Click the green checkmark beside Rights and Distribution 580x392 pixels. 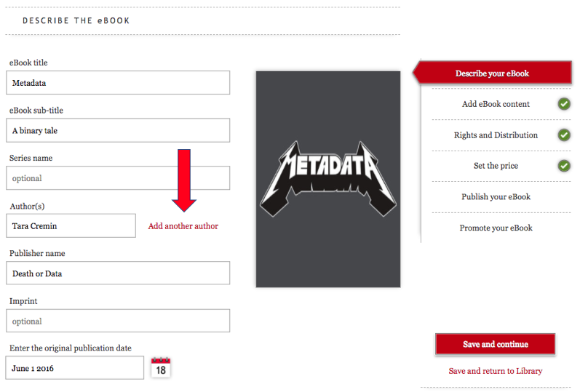click(x=564, y=135)
